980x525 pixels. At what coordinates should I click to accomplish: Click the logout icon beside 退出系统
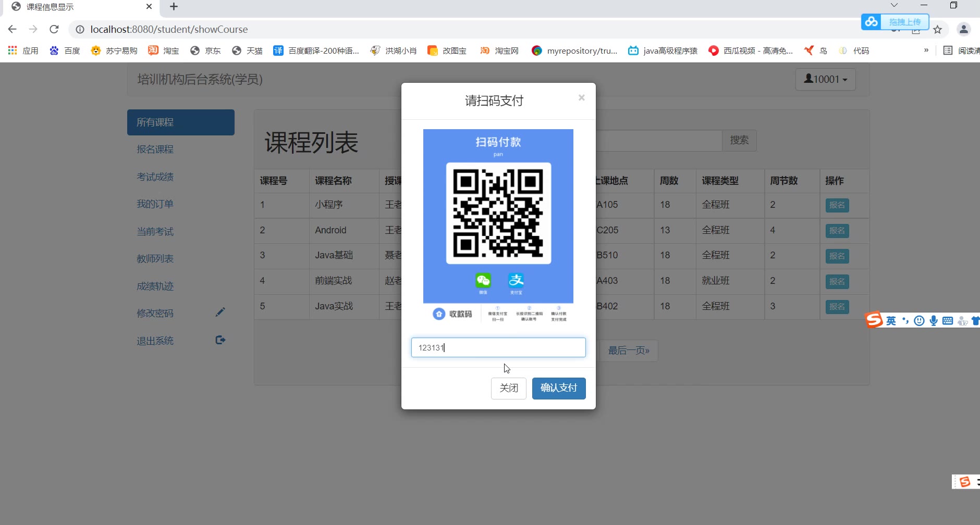coord(220,340)
